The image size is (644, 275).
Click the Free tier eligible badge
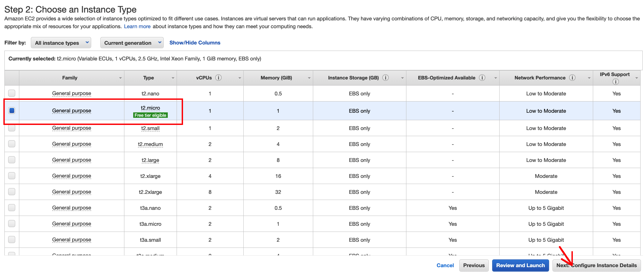[x=150, y=115]
